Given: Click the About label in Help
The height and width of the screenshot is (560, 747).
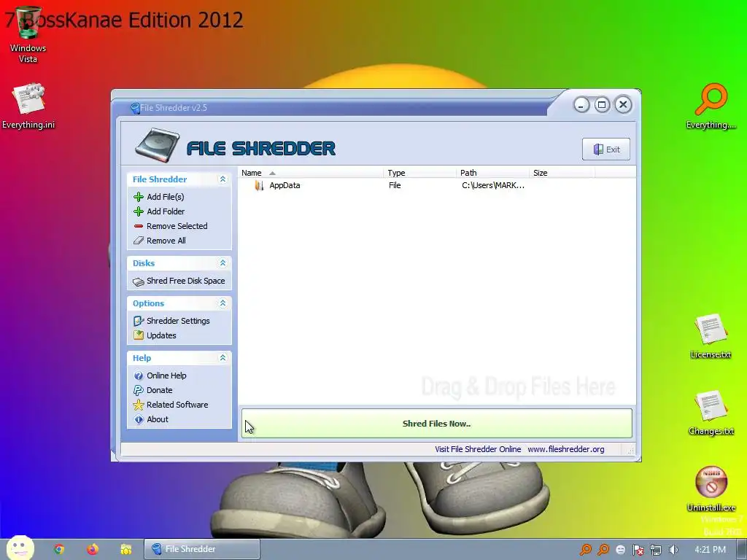Looking at the screenshot, I should [x=158, y=419].
